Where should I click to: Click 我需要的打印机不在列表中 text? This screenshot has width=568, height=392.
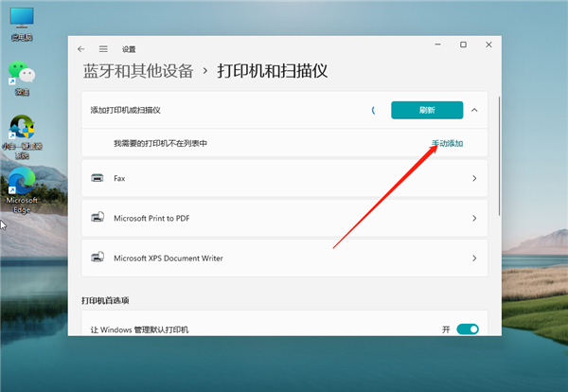(160, 144)
